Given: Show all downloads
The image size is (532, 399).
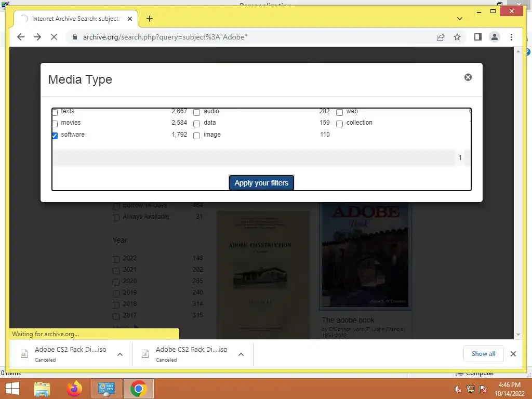Looking at the screenshot, I should pos(483,353).
